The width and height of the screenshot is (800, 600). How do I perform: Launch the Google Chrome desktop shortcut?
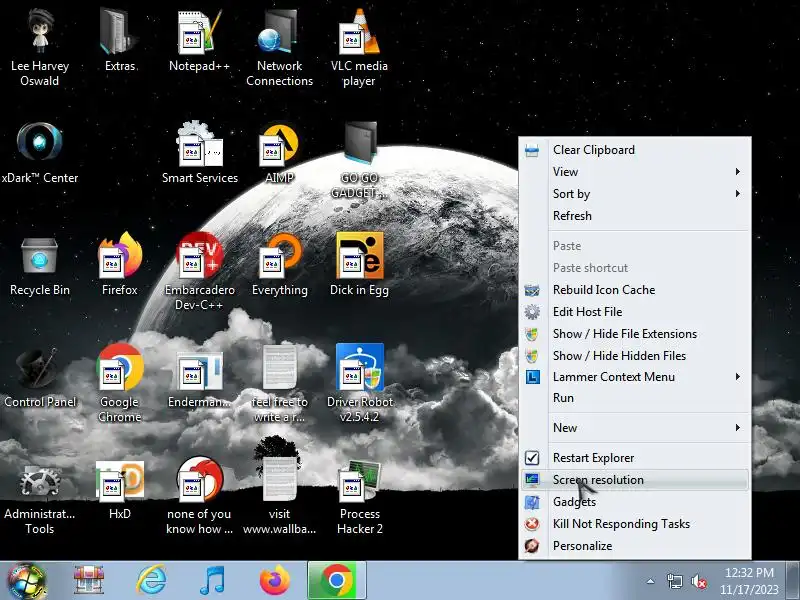(x=120, y=383)
